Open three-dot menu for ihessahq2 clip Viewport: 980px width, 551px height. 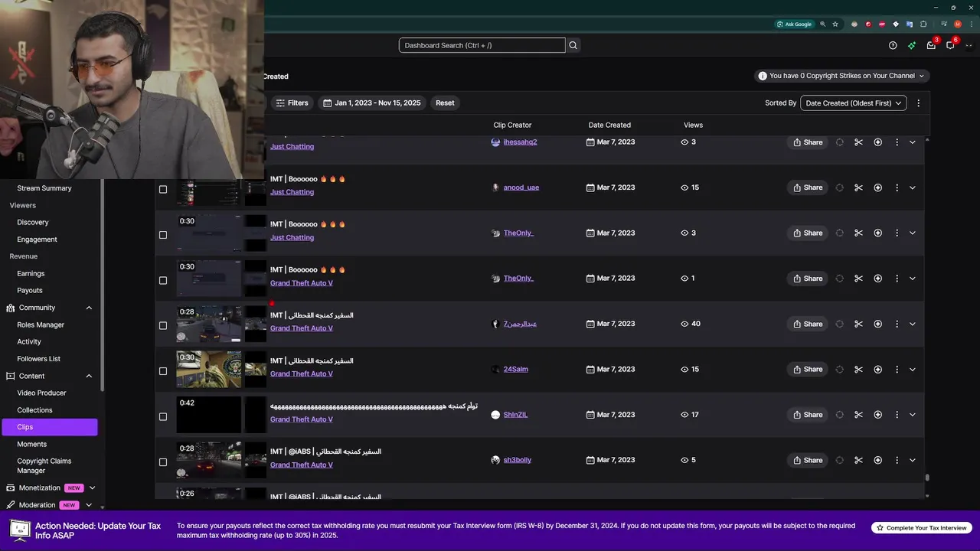pyautogui.click(x=897, y=142)
